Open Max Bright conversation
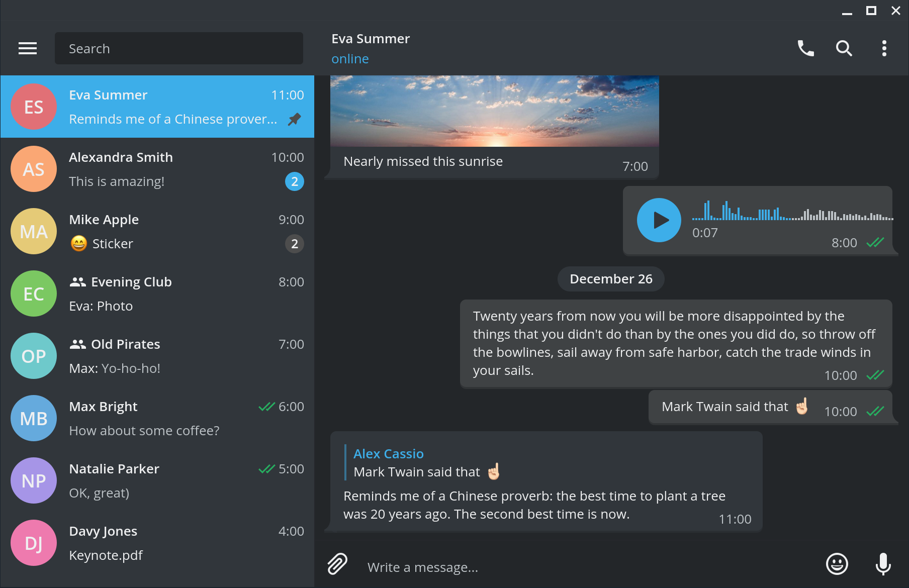The height and width of the screenshot is (588, 909). click(157, 418)
